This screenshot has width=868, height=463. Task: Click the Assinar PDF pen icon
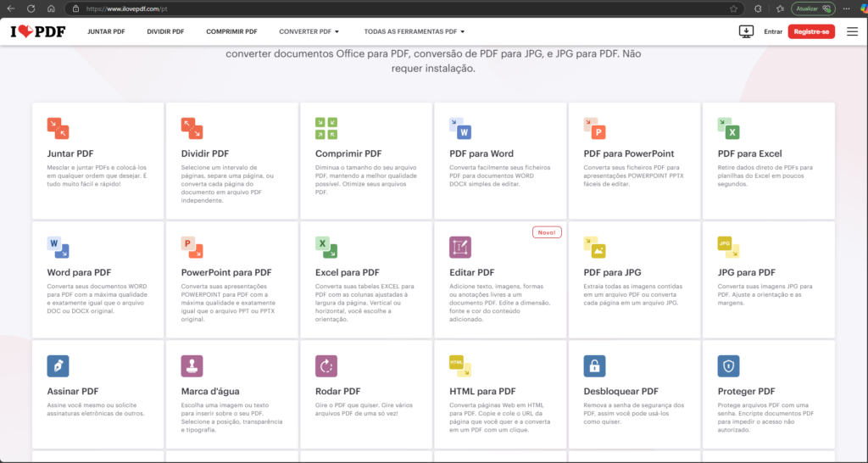[x=58, y=366]
